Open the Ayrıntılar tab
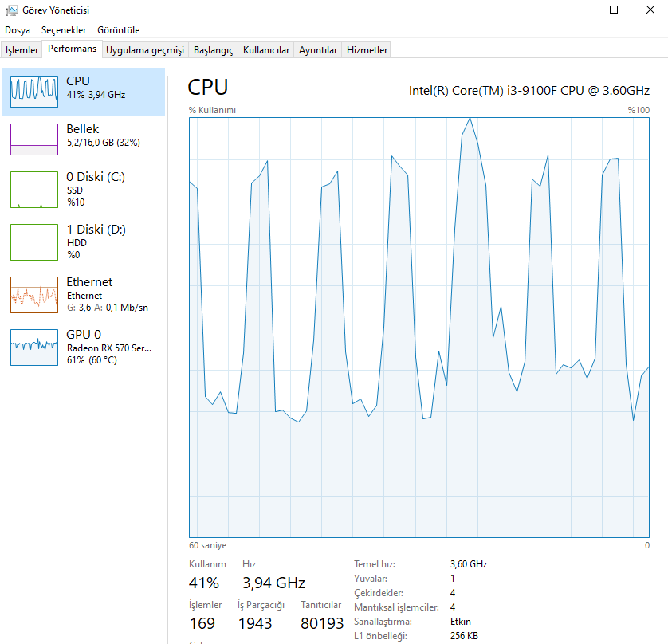Viewport: 668px width, 644px height. coord(318,50)
